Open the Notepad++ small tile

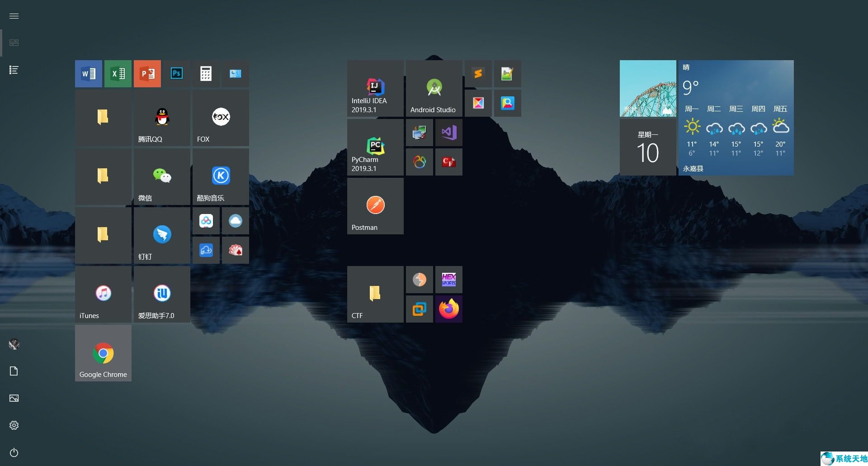pos(508,73)
